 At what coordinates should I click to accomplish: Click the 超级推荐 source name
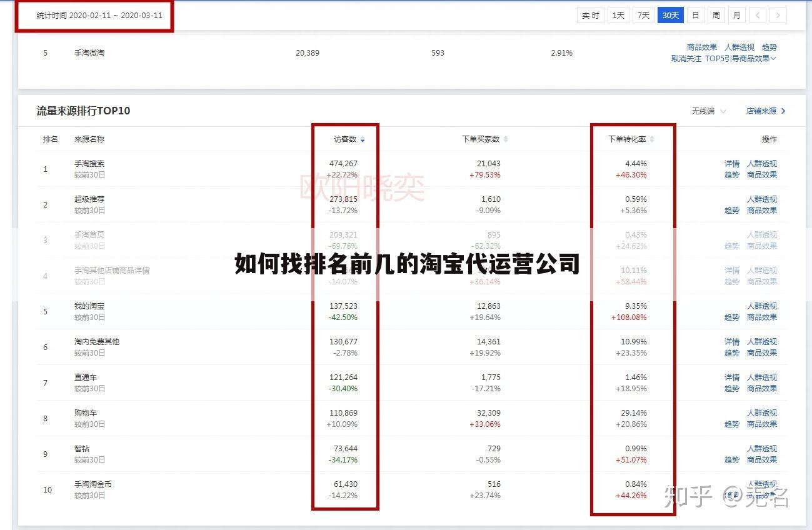tap(89, 199)
